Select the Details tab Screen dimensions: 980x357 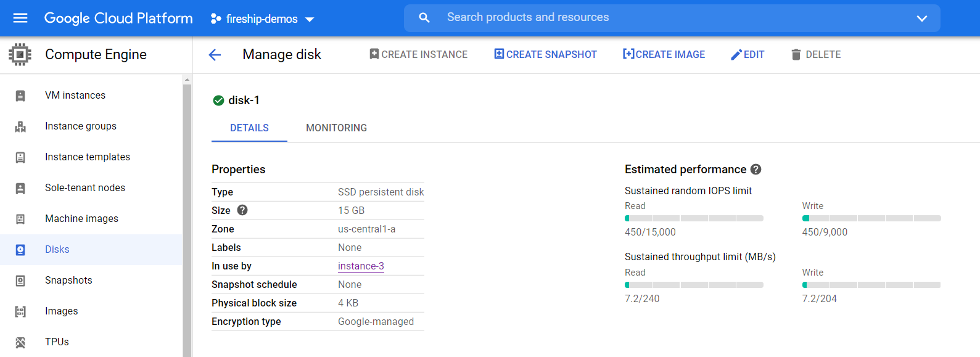coord(249,128)
